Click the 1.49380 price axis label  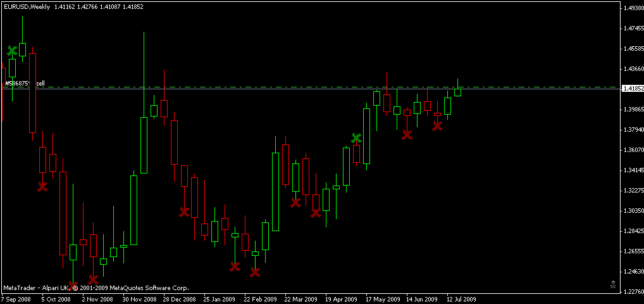(x=633, y=8)
